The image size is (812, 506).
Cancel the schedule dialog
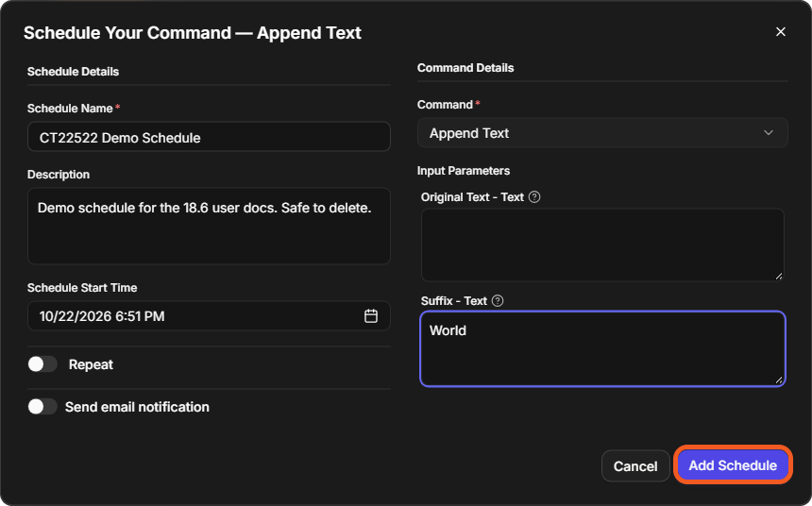tap(635, 466)
